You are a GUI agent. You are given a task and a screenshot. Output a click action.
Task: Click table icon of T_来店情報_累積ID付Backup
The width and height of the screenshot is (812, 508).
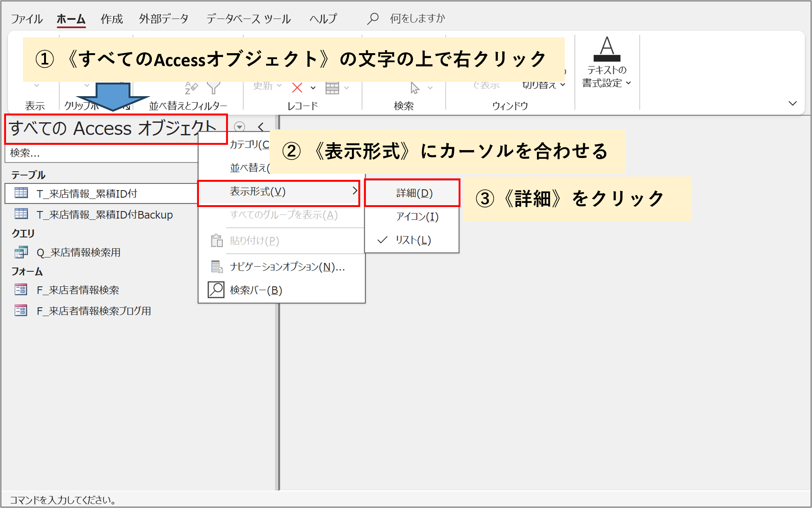click(21, 214)
